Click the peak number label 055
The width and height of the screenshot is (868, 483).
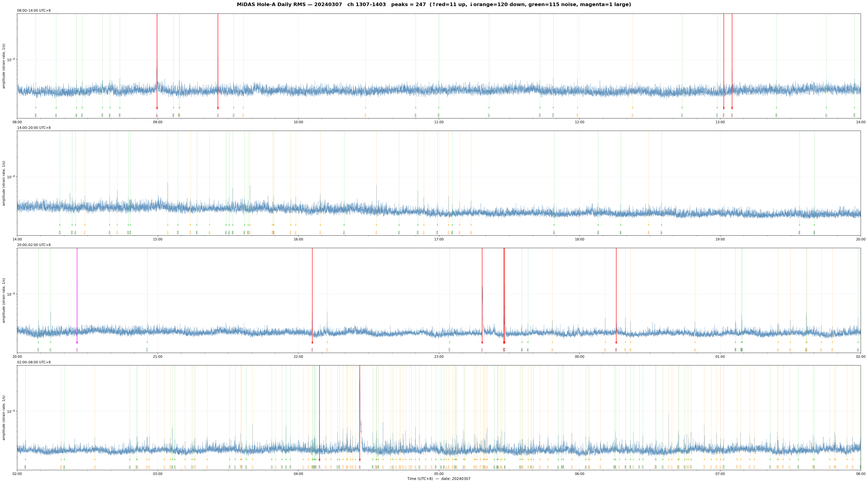(399, 232)
